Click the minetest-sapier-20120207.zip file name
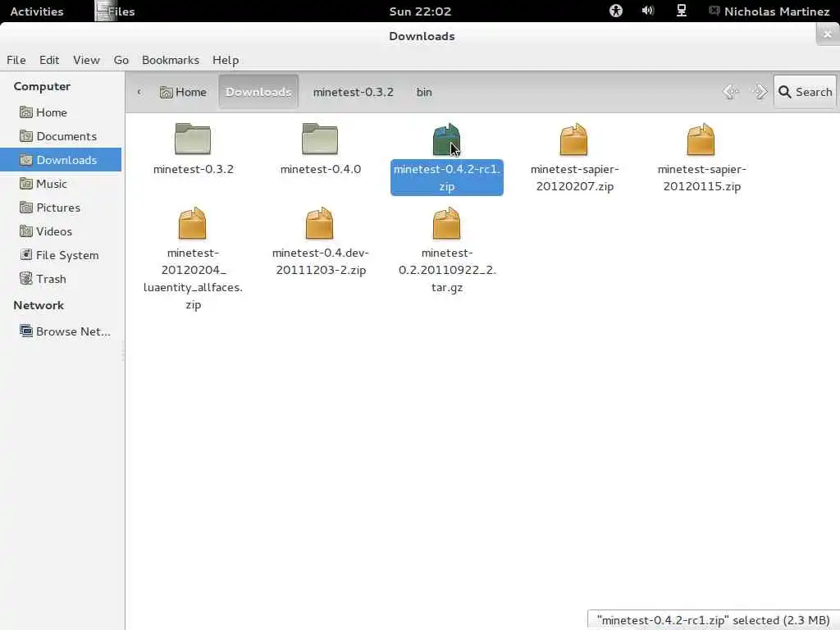The width and height of the screenshot is (840, 630). [575, 177]
